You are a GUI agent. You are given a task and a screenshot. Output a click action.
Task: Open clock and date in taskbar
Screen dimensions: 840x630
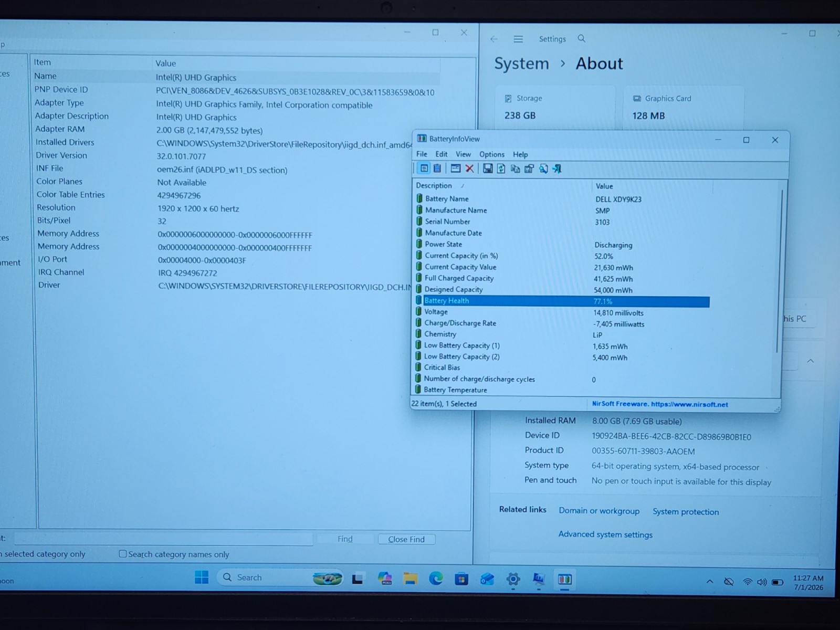[808, 582]
